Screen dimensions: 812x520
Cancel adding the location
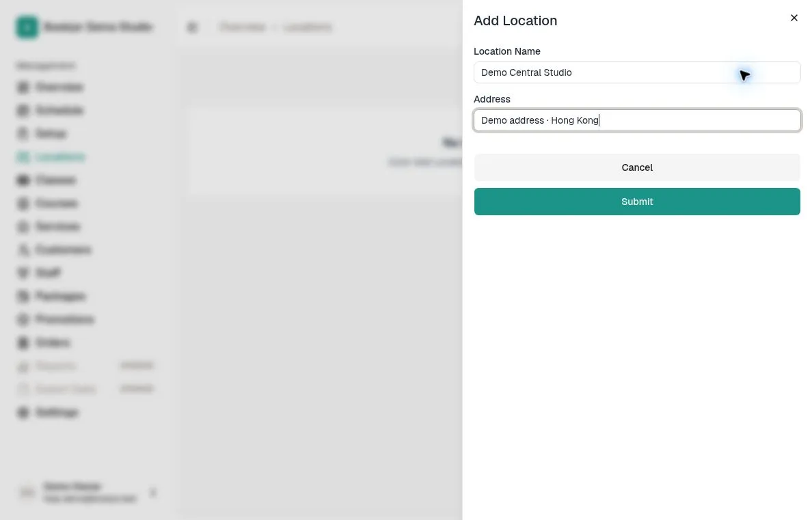tap(637, 167)
